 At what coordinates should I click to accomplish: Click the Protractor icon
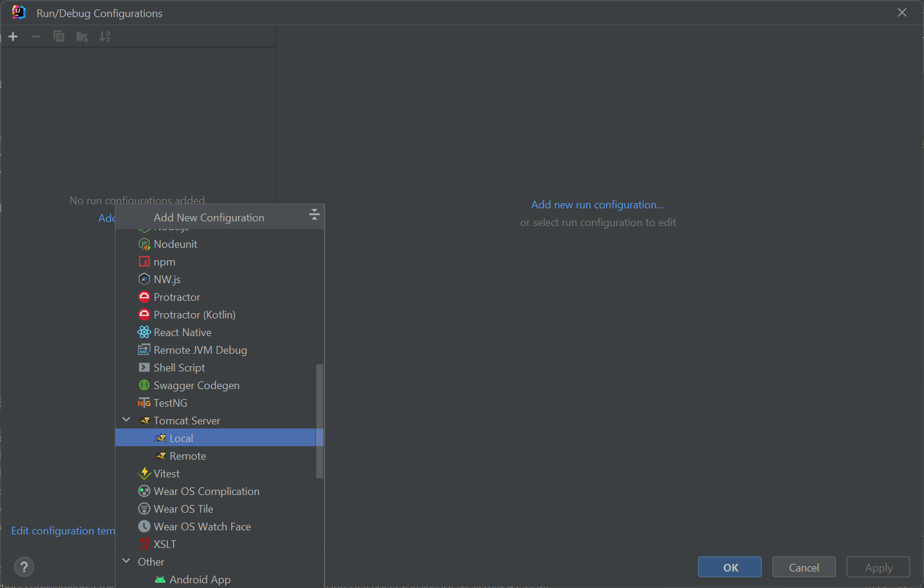[144, 297]
